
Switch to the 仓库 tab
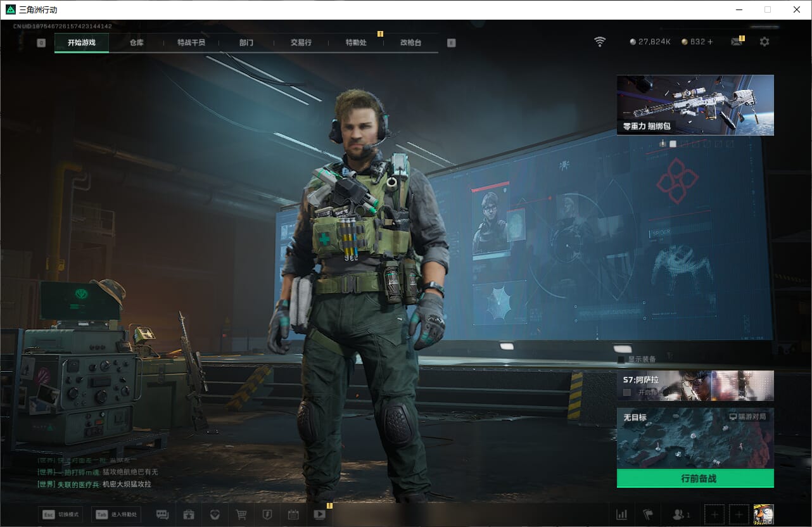(136, 42)
